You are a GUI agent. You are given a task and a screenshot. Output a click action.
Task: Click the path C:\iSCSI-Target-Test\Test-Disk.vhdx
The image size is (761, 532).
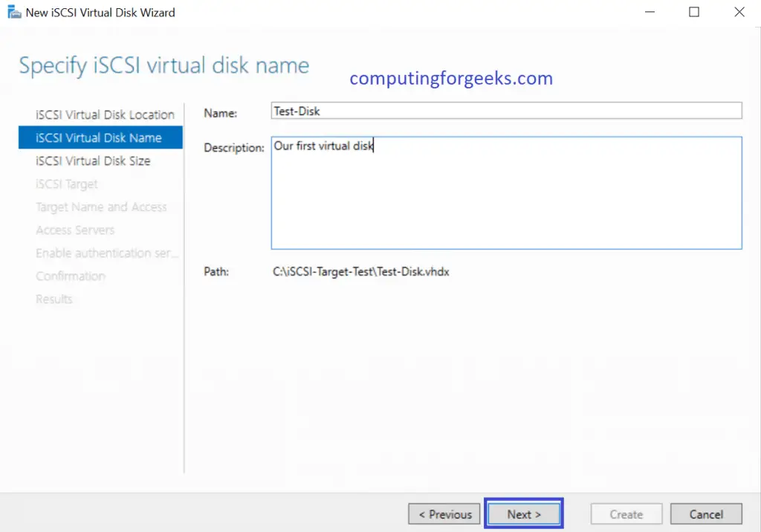pos(360,272)
